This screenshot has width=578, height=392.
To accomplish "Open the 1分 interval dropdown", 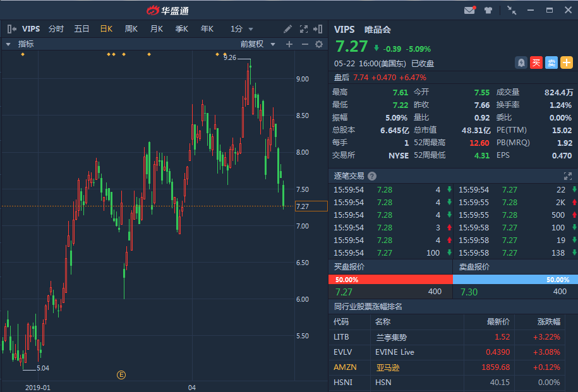I will click(242, 29).
